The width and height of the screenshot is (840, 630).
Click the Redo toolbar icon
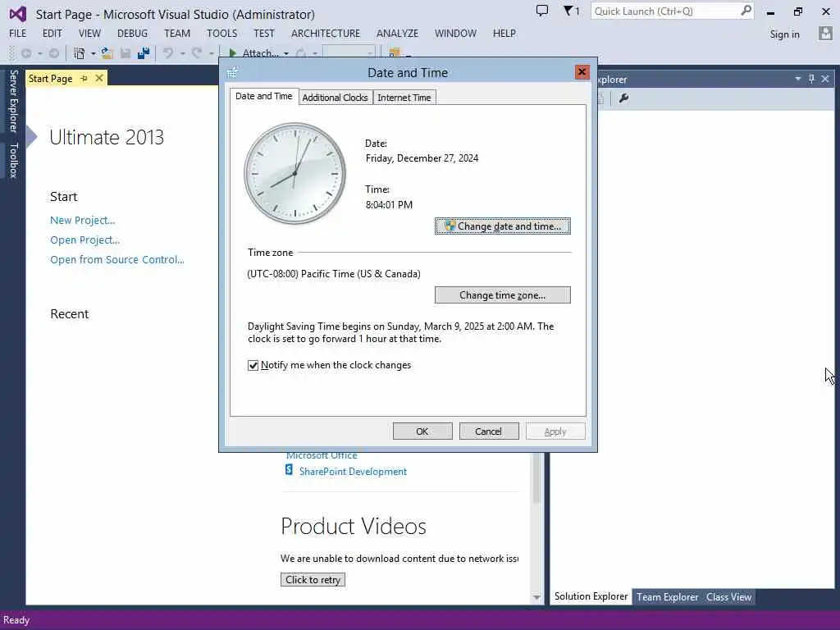(197, 53)
